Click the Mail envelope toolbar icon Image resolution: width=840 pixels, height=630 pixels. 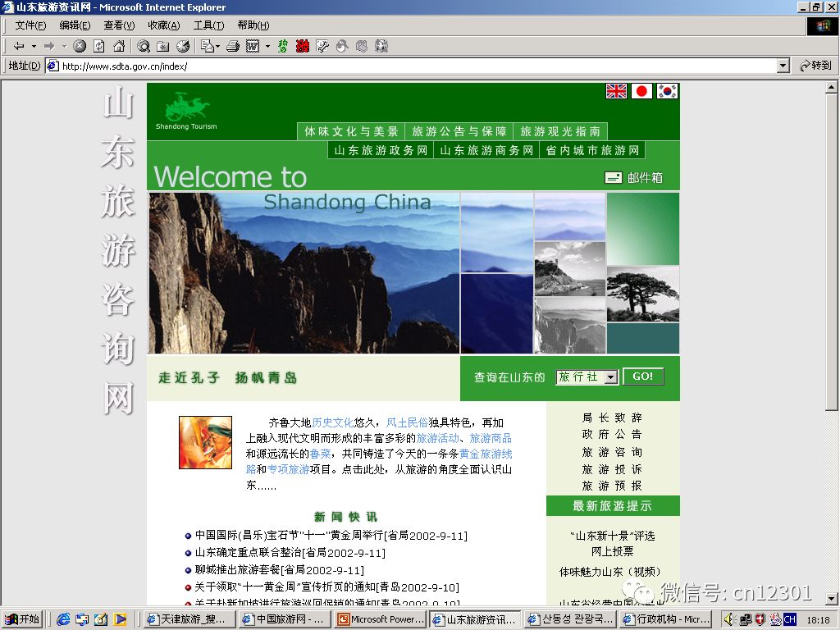208,46
